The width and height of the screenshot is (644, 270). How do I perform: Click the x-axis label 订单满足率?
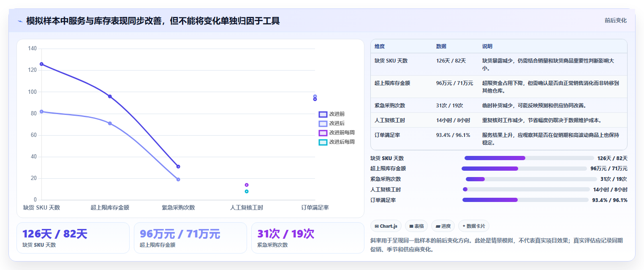pos(315,207)
